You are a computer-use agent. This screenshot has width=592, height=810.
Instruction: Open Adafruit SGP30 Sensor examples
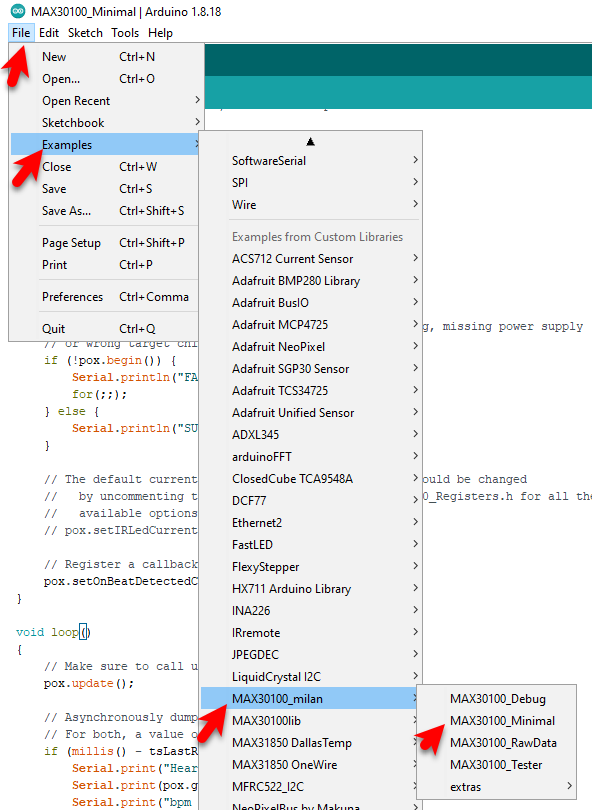pos(310,369)
